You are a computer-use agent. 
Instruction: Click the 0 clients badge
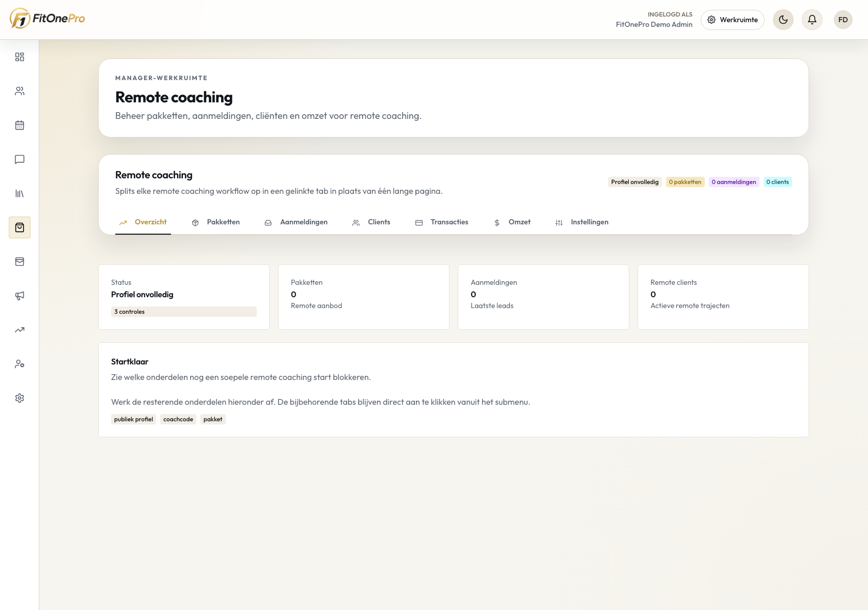(778, 182)
